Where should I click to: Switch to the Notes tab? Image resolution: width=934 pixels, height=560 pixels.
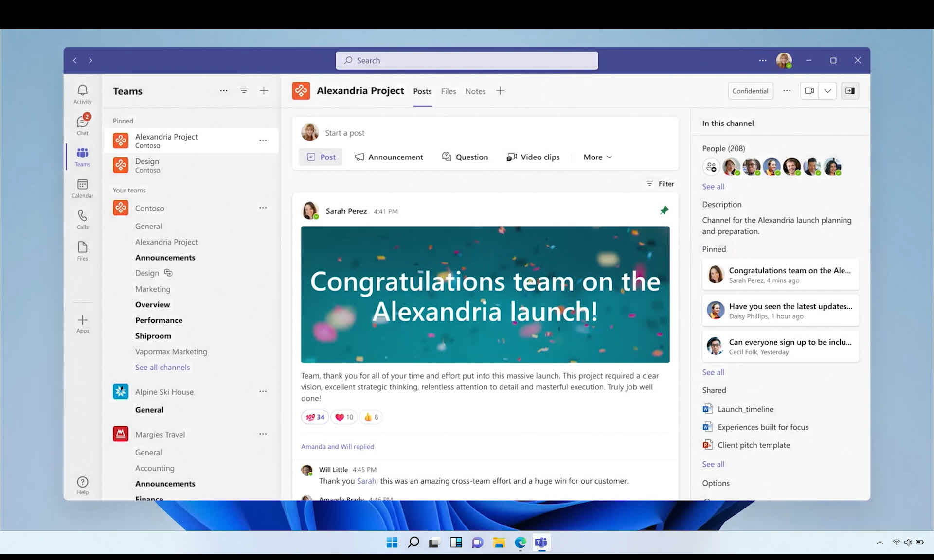point(475,91)
